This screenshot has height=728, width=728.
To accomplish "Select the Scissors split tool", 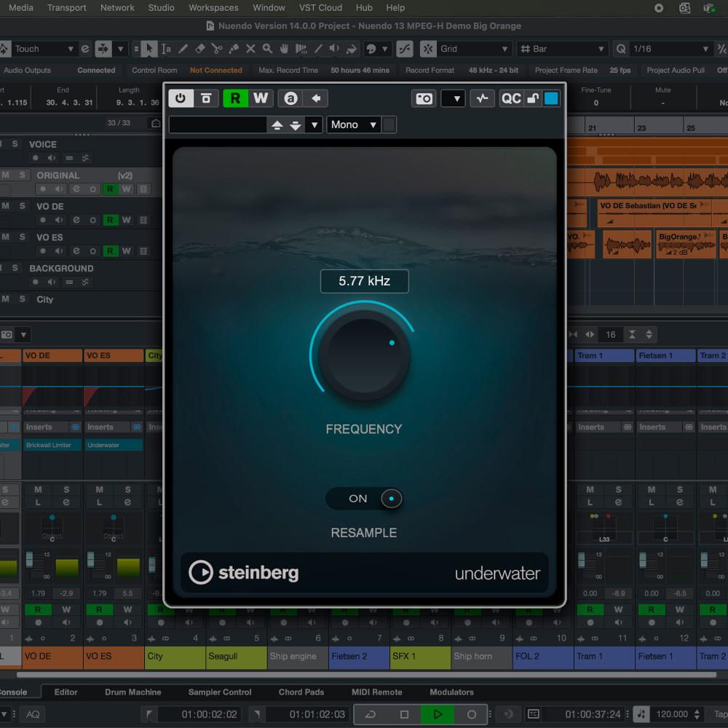I will click(217, 49).
